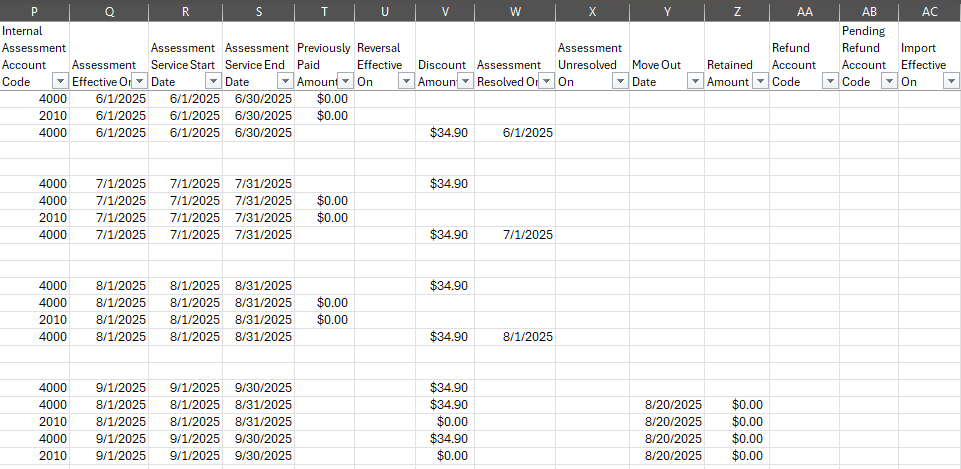Select the column AB header

click(868, 11)
